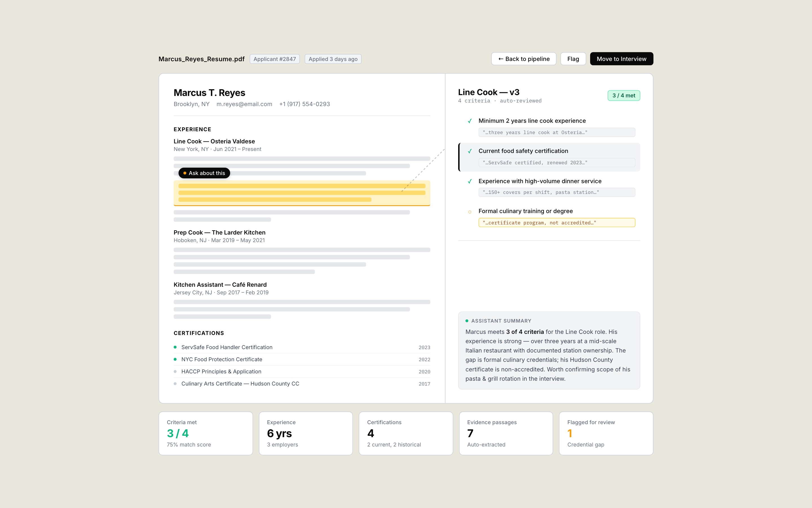Select Current food safety certification criterion
Image resolution: width=812 pixels, height=508 pixels.
pyautogui.click(x=549, y=157)
